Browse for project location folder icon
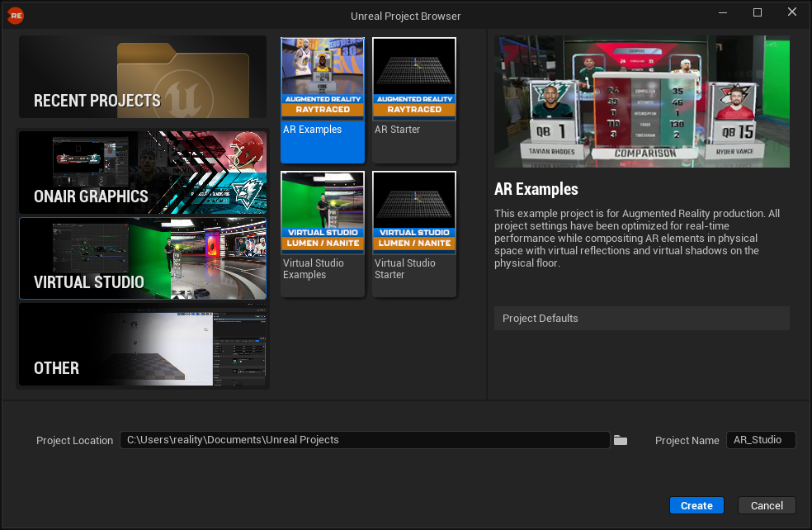The image size is (812, 530). tap(621, 440)
